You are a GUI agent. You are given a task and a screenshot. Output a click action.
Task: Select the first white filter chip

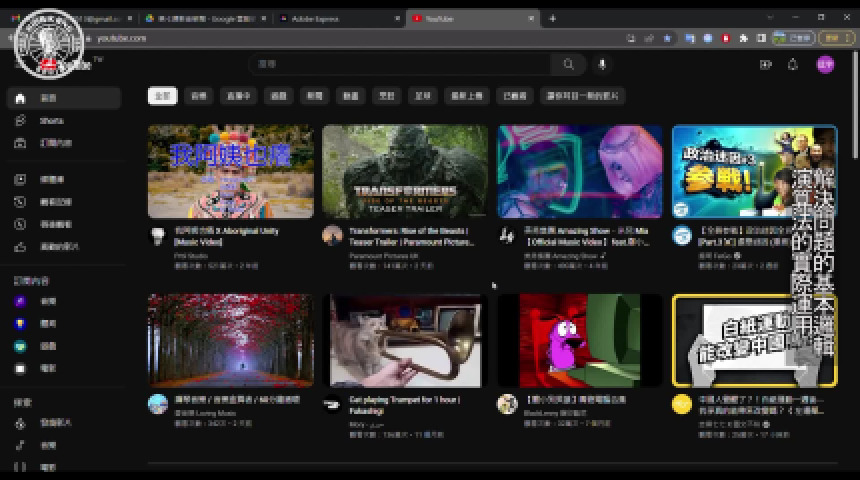point(162,96)
